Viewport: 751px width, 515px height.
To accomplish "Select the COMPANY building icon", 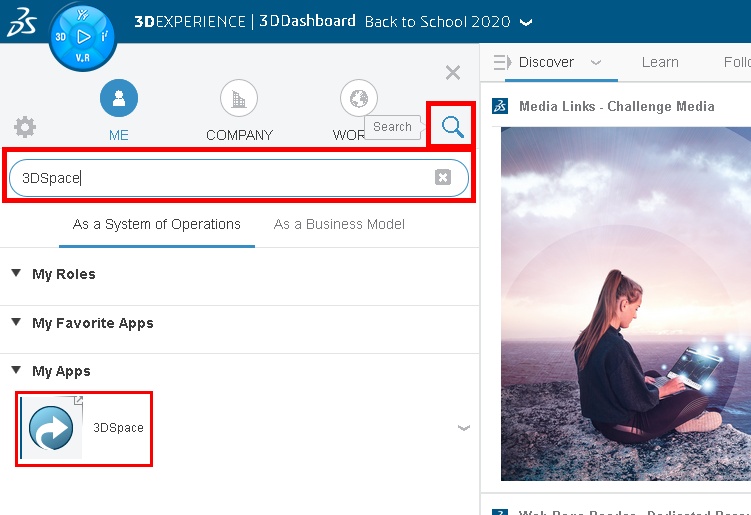I will [x=239, y=98].
